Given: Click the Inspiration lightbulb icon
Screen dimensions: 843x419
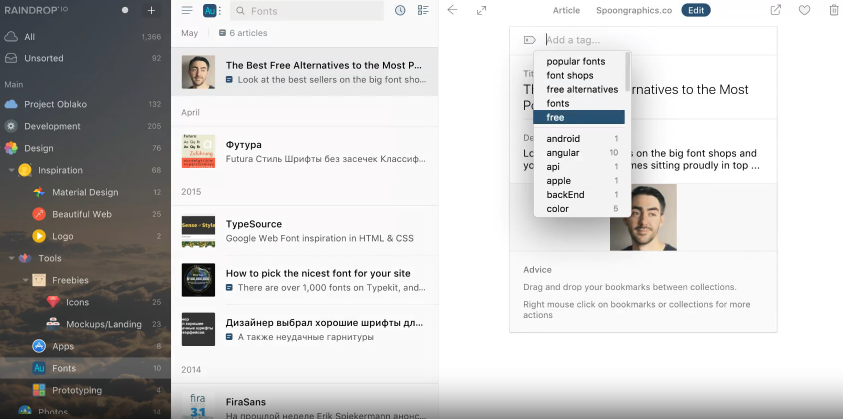Looking at the screenshot, I should coord(25,170).
